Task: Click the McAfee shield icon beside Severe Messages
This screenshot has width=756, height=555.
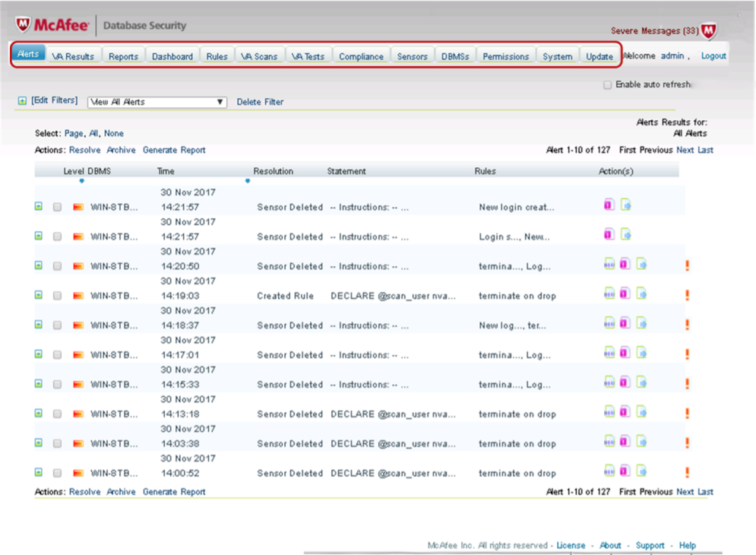Action: (707, 31)
